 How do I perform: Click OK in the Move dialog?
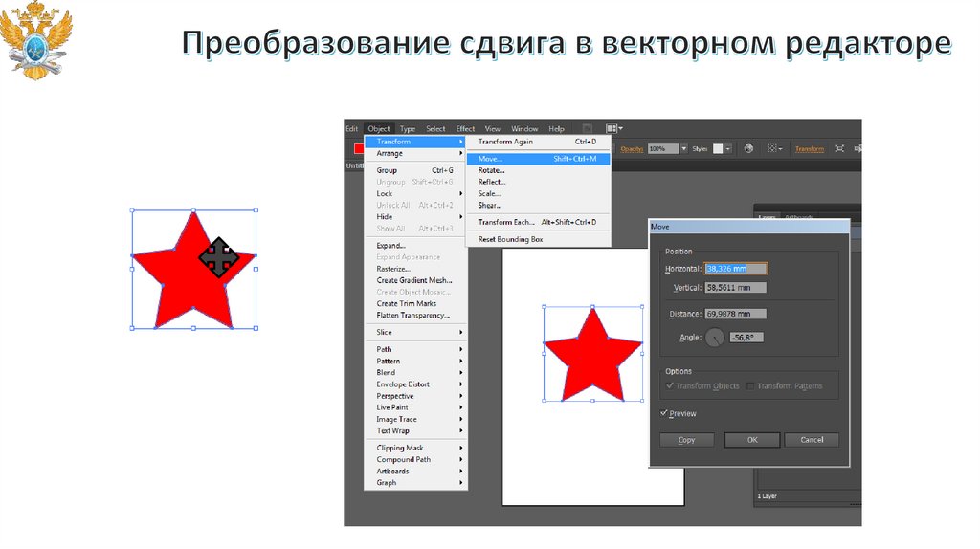(x=752, y=440)
